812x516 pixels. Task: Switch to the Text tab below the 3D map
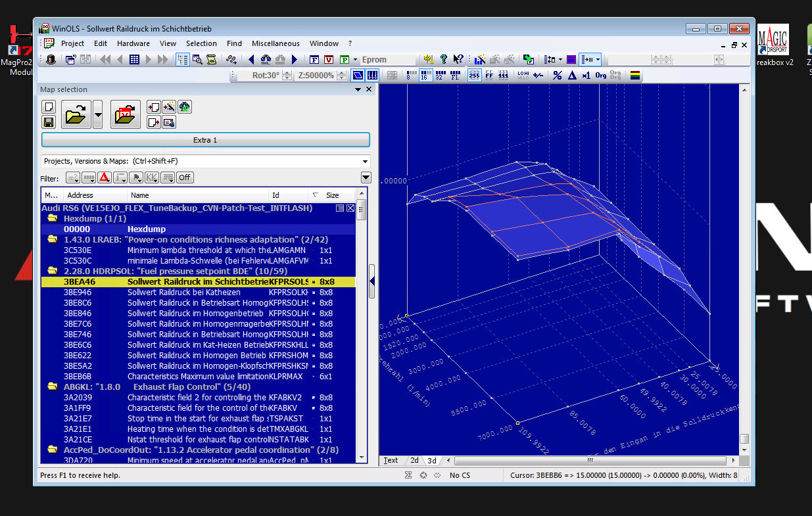pos(391,461)
